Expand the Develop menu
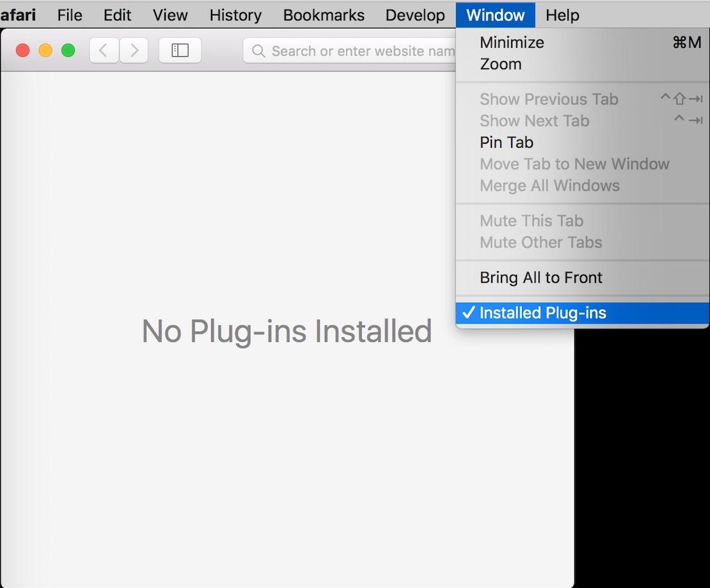This screenshot has width=710, height=588. 415,15
